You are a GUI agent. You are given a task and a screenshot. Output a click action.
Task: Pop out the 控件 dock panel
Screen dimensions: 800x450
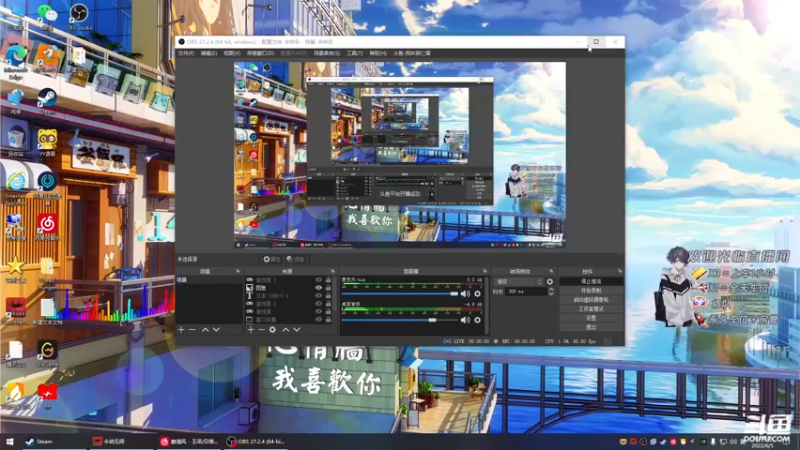(x=620, y=271)
